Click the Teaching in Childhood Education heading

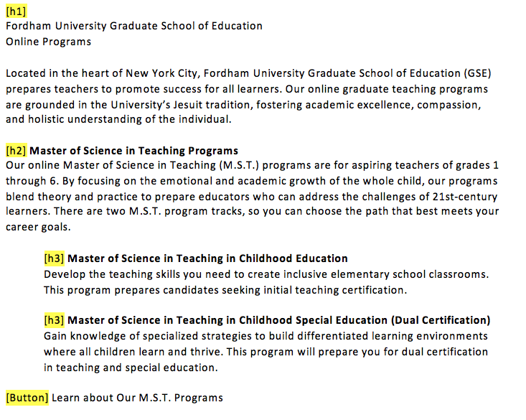[x=207, y=258]
